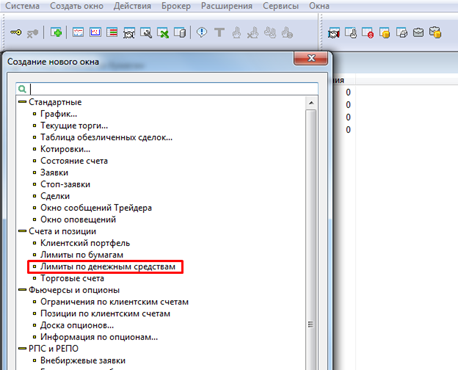Click the handshake deals icon in right toolbar
The height and width of the screenshot is (370, 458).
coord(334,33)
